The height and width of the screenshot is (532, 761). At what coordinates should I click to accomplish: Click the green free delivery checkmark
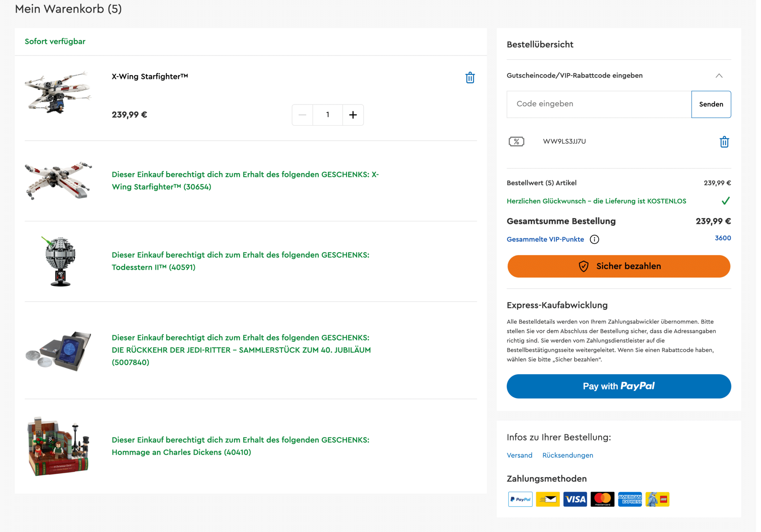[x=726, y=201]
